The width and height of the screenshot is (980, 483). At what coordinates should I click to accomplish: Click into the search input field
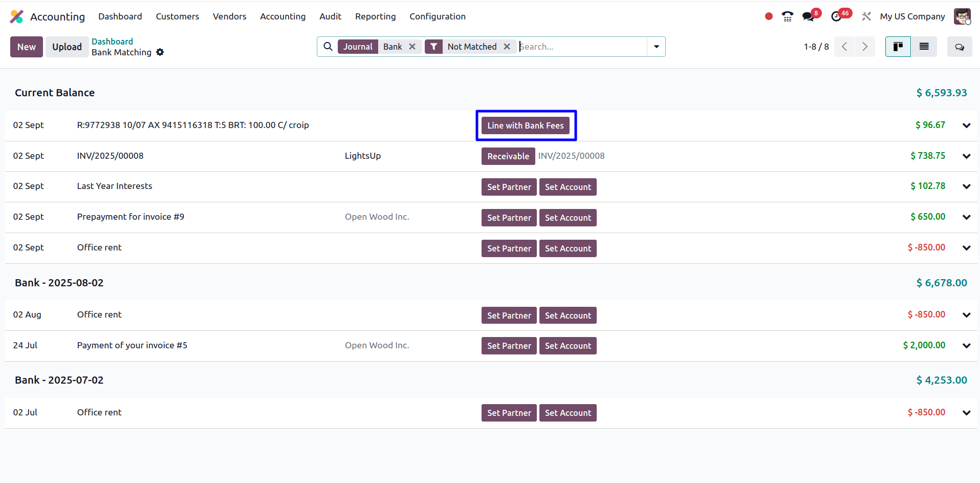coord(581,47)
